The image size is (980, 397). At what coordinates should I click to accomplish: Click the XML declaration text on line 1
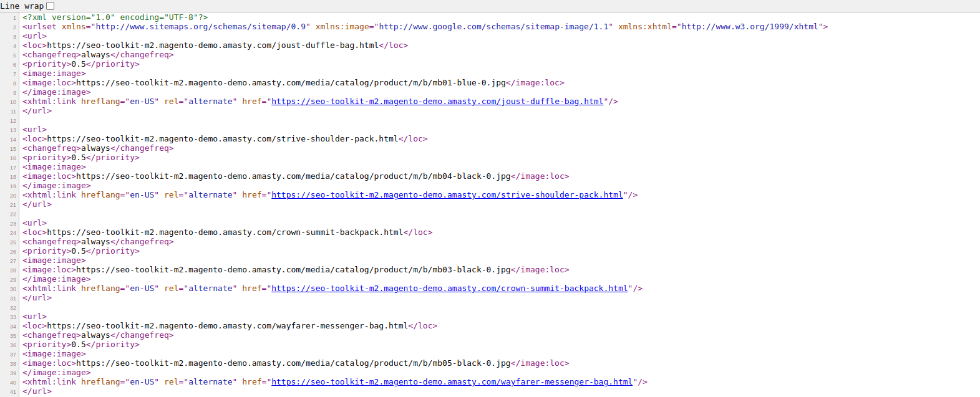click(115, 17)
